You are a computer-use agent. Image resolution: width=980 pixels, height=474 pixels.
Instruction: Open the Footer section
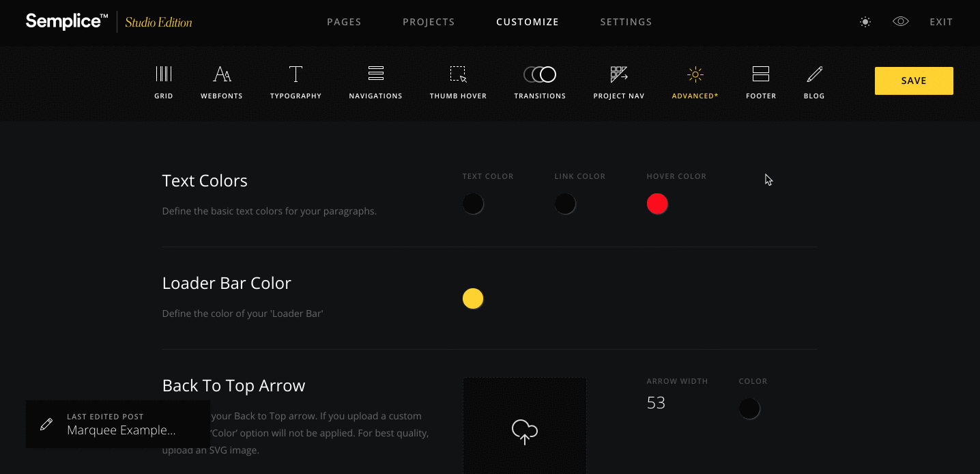pyautogui.click(x=761, y=83)
